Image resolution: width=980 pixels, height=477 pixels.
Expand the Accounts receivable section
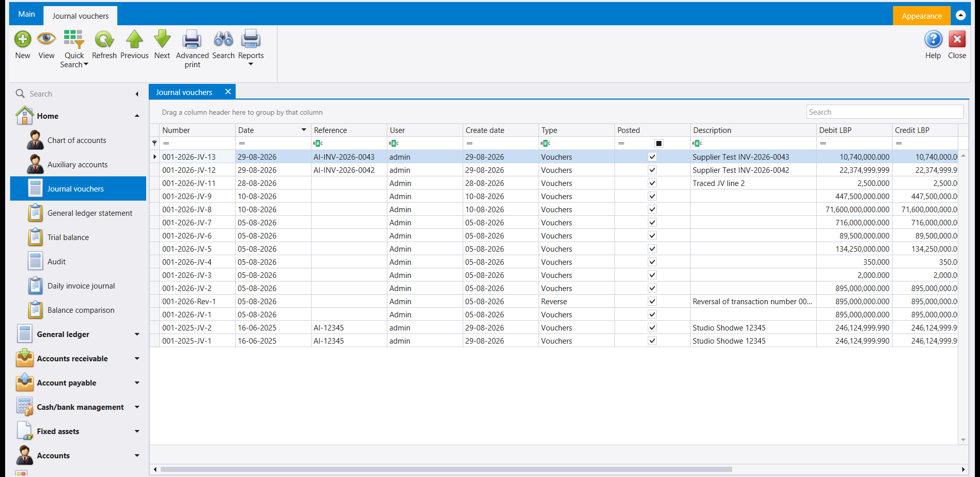point(137,359)
